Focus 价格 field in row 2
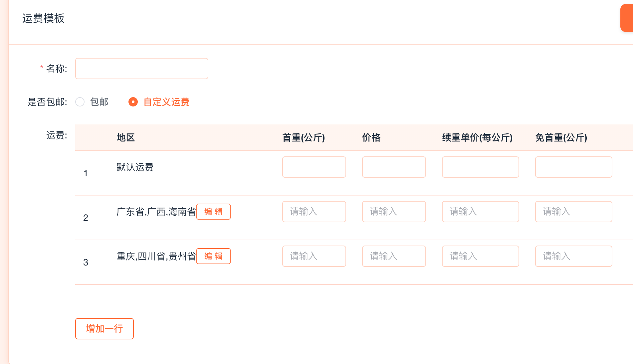The height and width of the screenshot is (364, 633). pos(394,212)
